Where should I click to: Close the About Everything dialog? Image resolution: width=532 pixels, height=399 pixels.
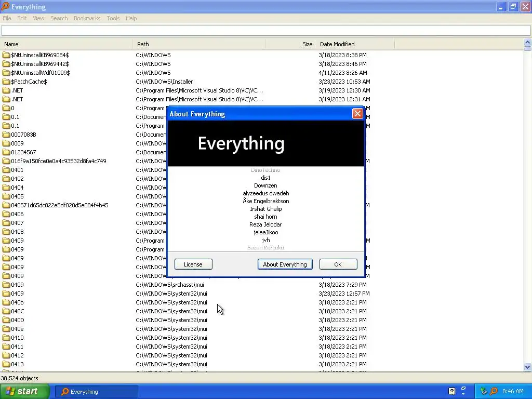coord(357,114)
